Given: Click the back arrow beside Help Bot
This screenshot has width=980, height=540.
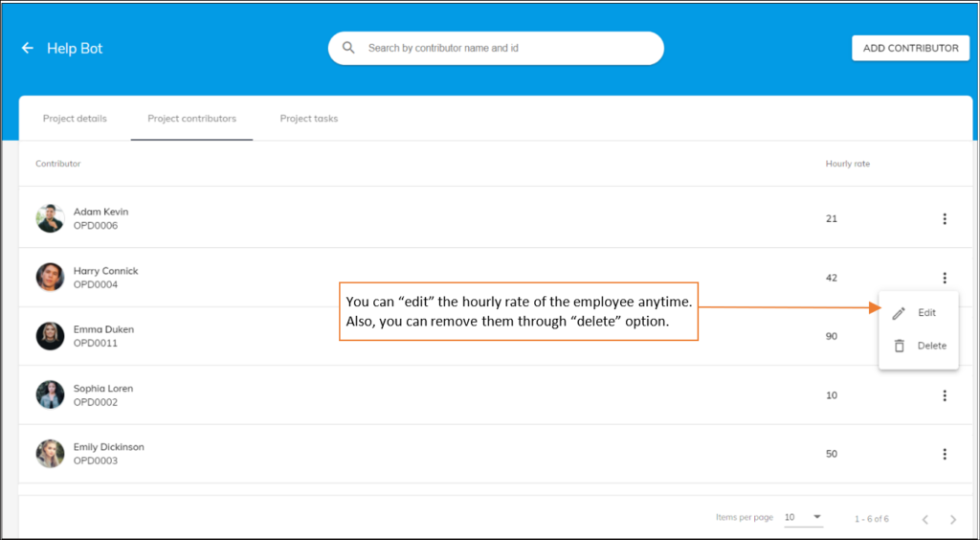Looking at the screenshot, I should pos(28,48).
